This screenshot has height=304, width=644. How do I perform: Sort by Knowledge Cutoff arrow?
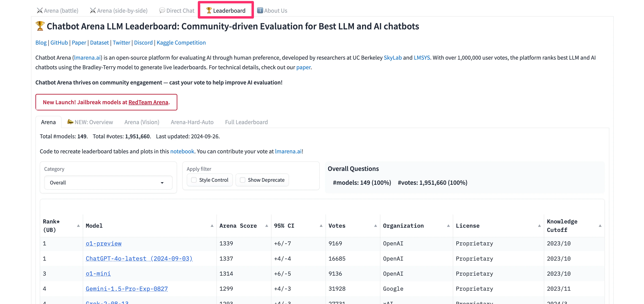(600, 226)
